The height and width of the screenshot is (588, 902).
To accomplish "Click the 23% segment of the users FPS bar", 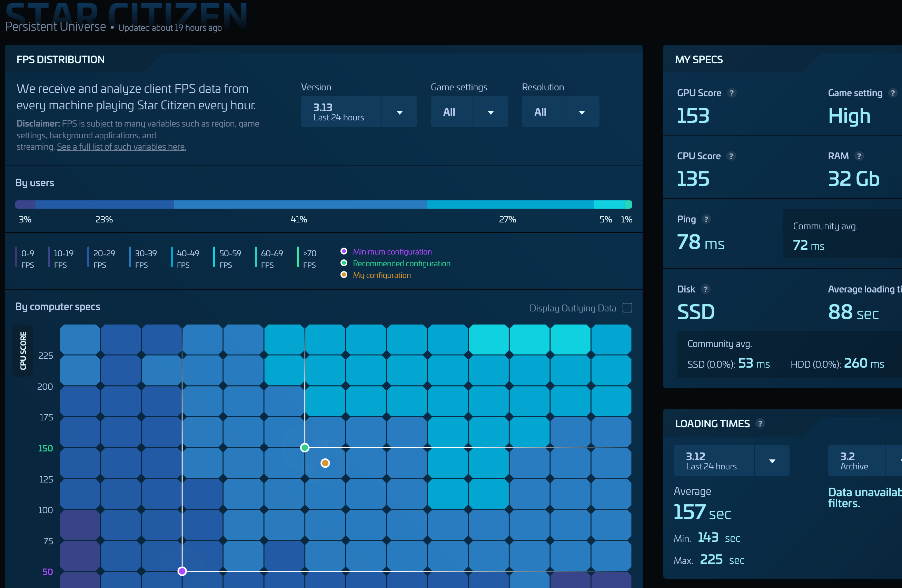I will 105,205.
